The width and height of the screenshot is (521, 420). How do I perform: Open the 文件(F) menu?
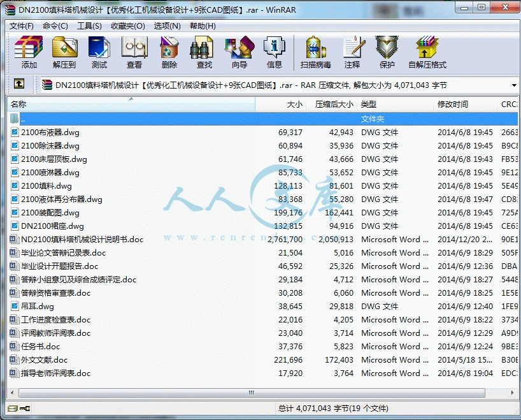[21, 26]
